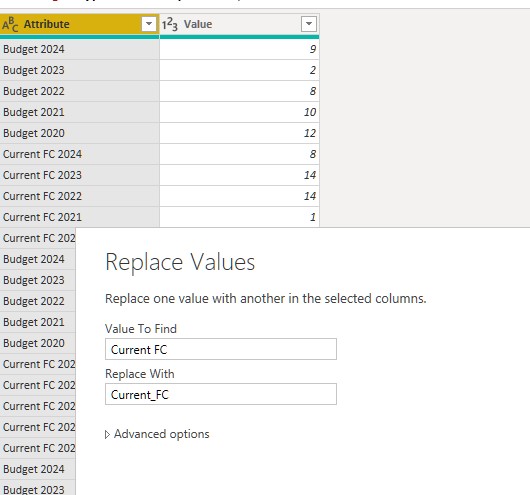
Task: Click the Replace With input field
Action: [x=221, y=394]
